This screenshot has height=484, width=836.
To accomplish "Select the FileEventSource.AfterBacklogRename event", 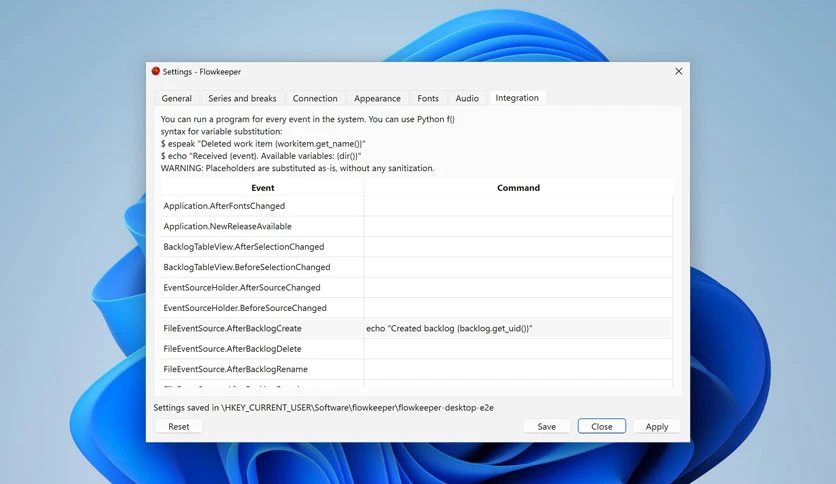I will pyautogui.click(x=262, y=369).
